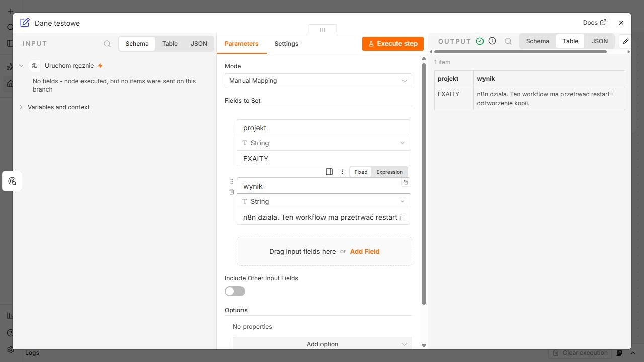Open the Mode dropdown set to Manual Mapping
The height and width of the screenshot is (362, 644).
[x=318, y=81]
